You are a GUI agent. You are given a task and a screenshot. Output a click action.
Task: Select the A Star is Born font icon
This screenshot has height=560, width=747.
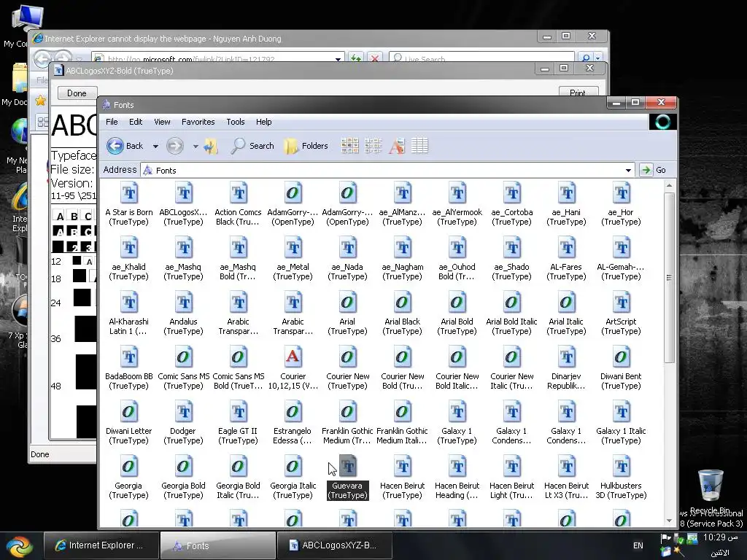(x=129, y=193)
